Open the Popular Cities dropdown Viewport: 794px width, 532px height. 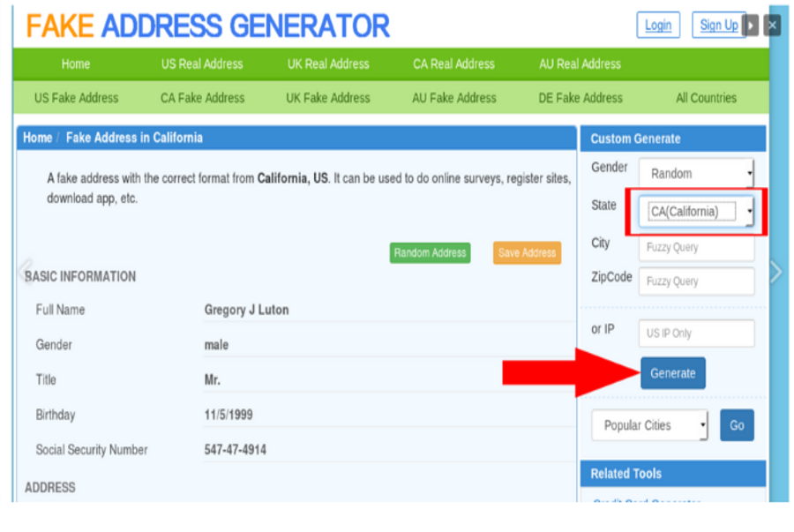pyautogui.click(x=649, y=425)
